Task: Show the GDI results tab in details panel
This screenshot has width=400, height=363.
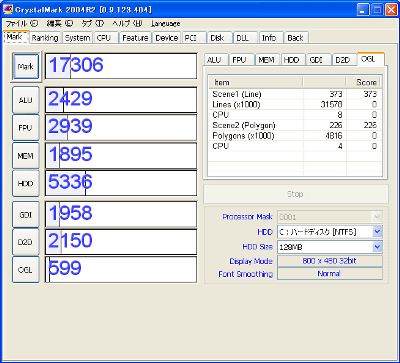Action: click(x=318, y=60)
